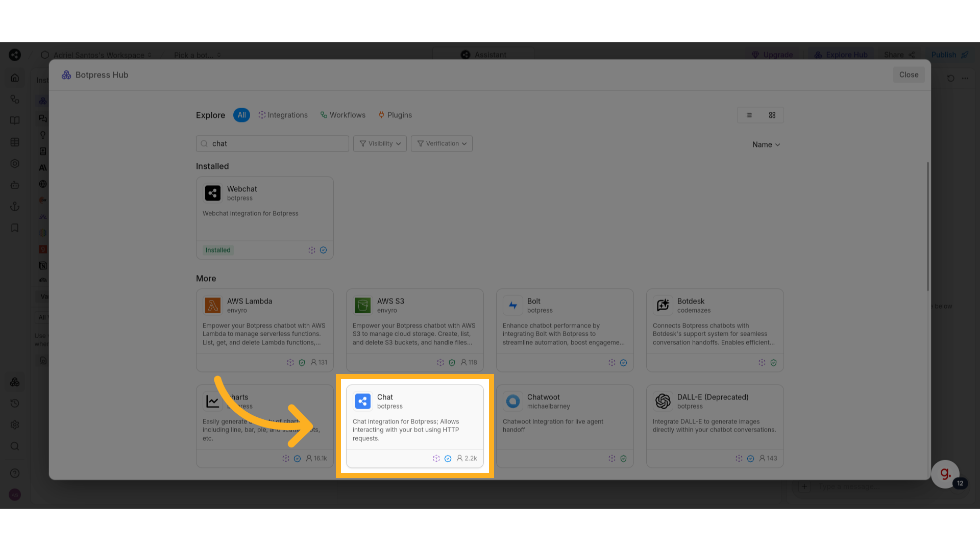Screen dimensions: 980x551
Task: Click the DALL-E OpenAI logo icon
Action: click(663, 401)
